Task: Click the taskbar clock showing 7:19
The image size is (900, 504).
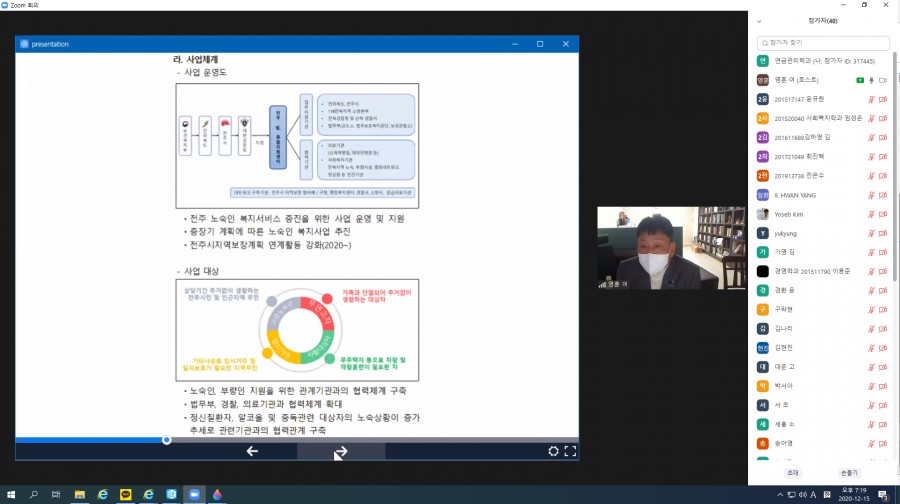Action: click(x=854, y=494)
